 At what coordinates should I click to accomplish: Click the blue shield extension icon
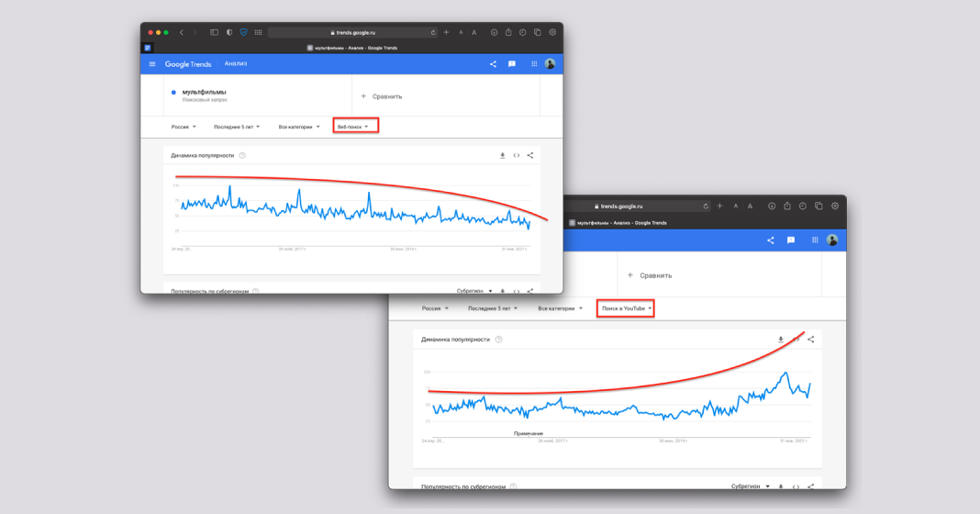(x=244, y=32)
